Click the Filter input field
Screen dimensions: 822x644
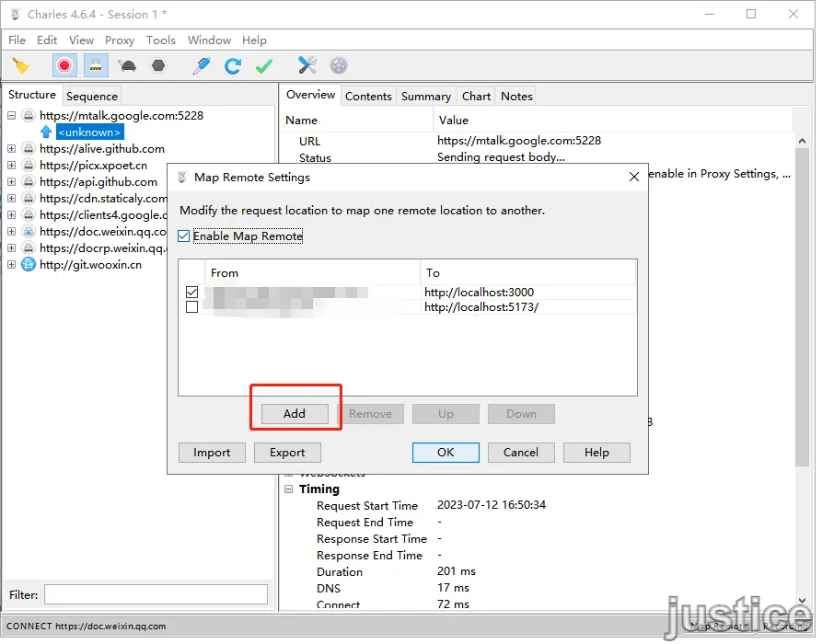coord(156,596)
